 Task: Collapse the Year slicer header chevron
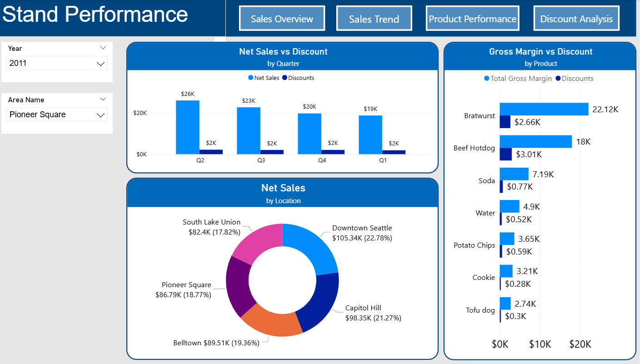(x=103, y=47)
